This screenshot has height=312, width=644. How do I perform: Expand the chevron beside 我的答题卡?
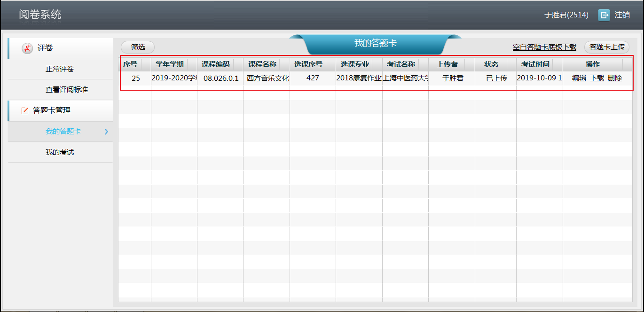106,132
